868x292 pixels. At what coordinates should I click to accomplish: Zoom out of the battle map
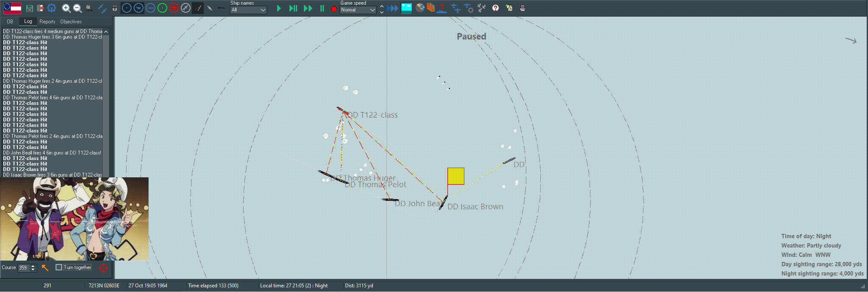77,8
